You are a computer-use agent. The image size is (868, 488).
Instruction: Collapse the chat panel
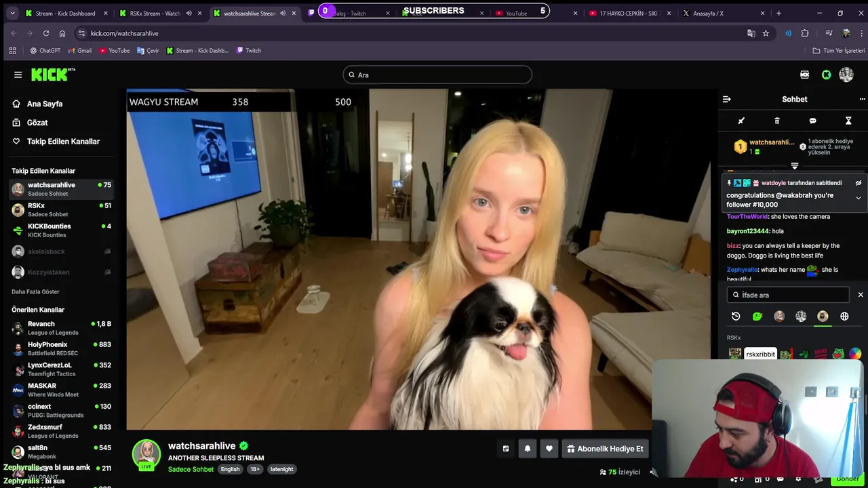pyautogui.click(x=727, y=99)
